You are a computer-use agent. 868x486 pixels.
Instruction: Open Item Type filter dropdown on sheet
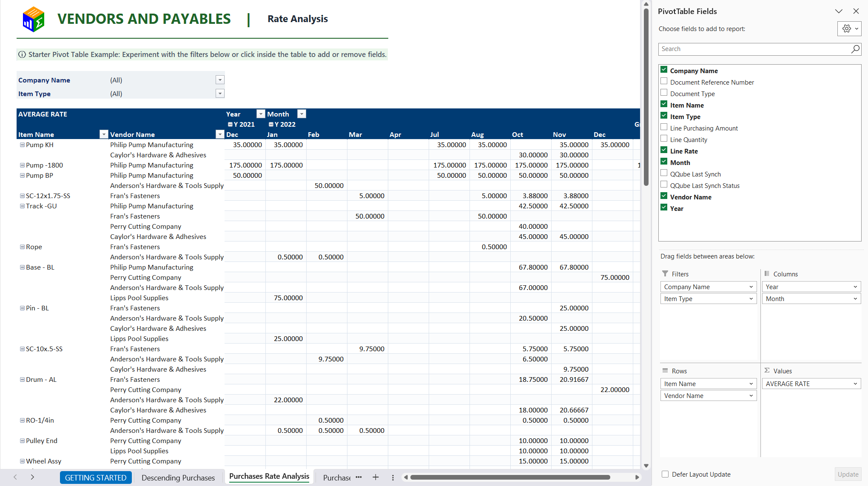(220, 94)
